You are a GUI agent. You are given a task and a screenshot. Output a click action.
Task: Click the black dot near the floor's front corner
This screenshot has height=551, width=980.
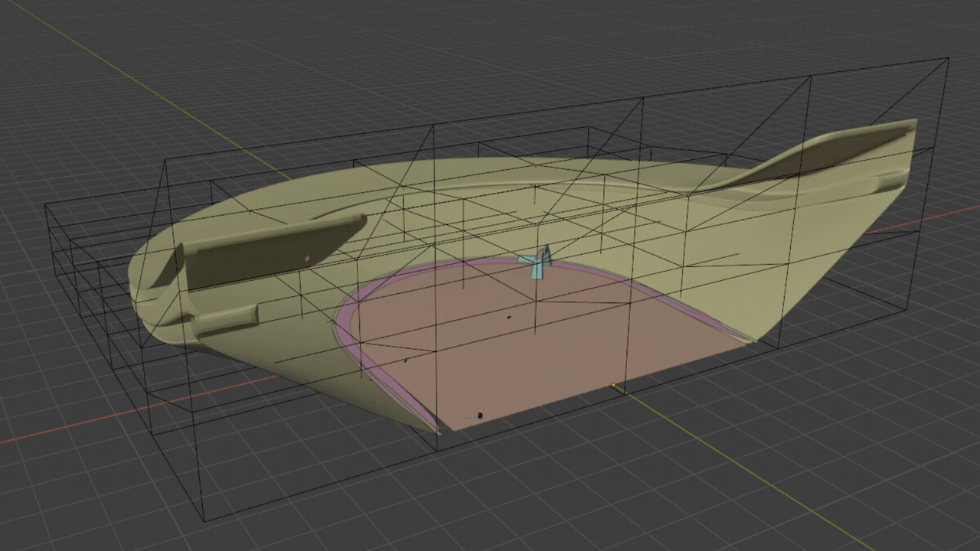(x=480, y=416)
